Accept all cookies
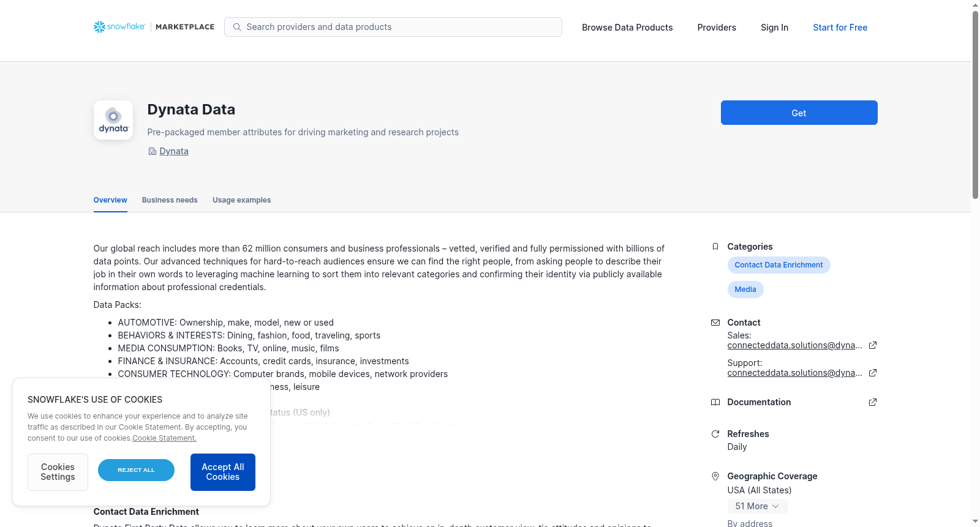 click(223, 472)
